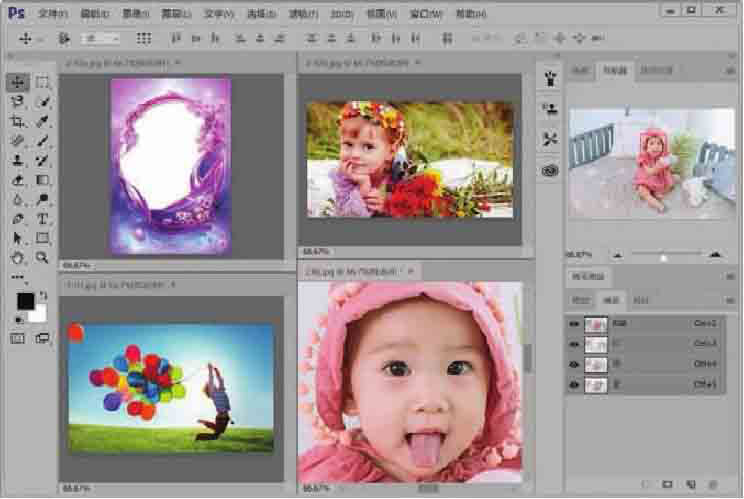Open the 文件 (File) menu

(x=53, y=14)
